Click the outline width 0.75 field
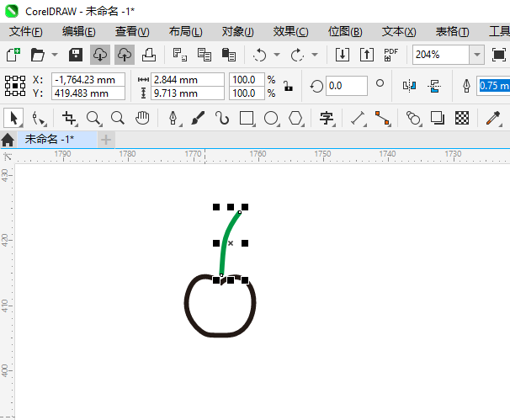Image resolution: width=510 pixels, height=420 pixels. (x=493, y=86)
